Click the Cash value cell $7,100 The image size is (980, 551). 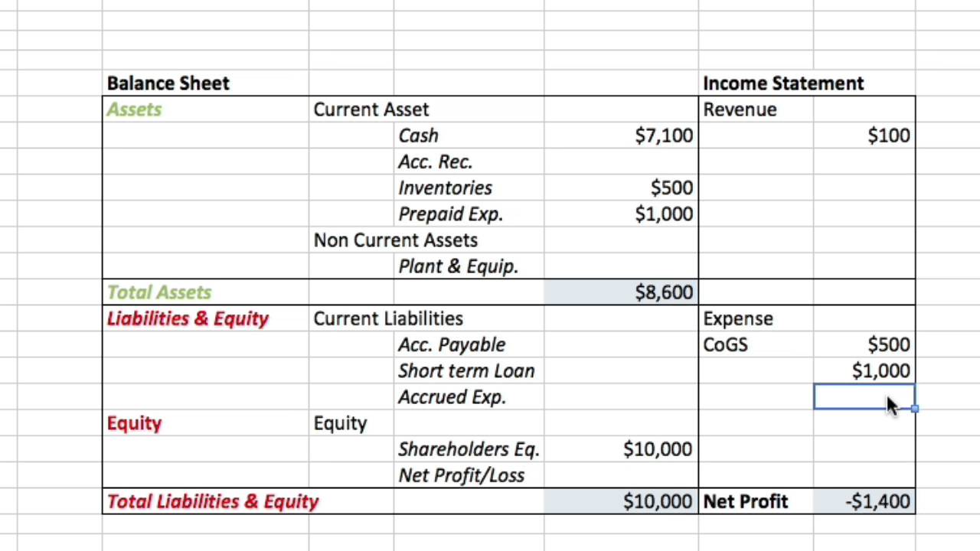click(x=663, y=136)
